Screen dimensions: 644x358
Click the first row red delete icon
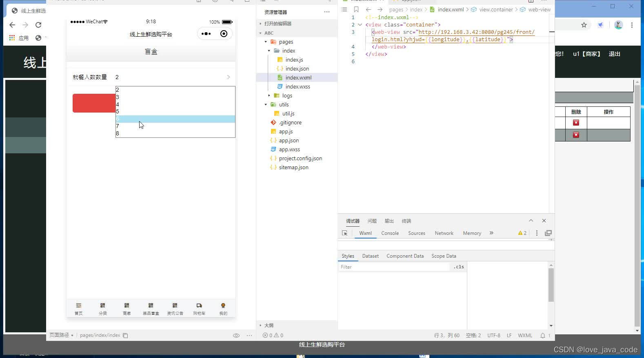tap(576, 123)
